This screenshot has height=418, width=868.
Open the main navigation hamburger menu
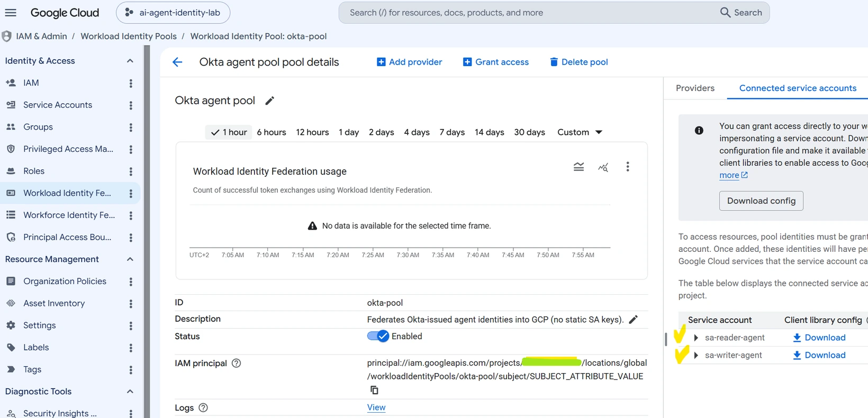pos(11,13)
